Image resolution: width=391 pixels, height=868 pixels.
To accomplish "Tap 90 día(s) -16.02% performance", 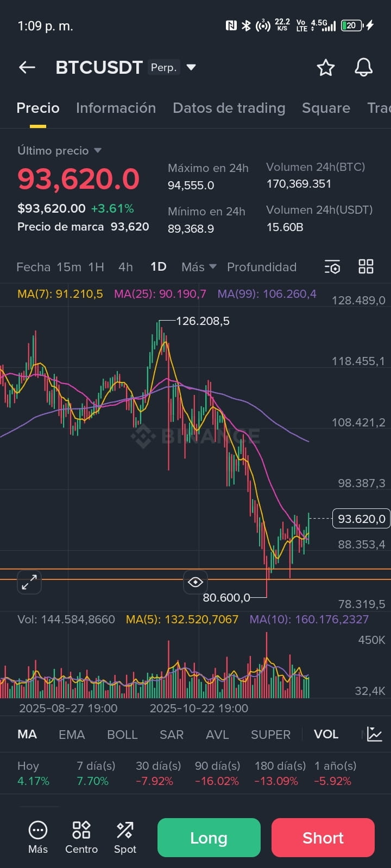I will click(x=217, y=774).
